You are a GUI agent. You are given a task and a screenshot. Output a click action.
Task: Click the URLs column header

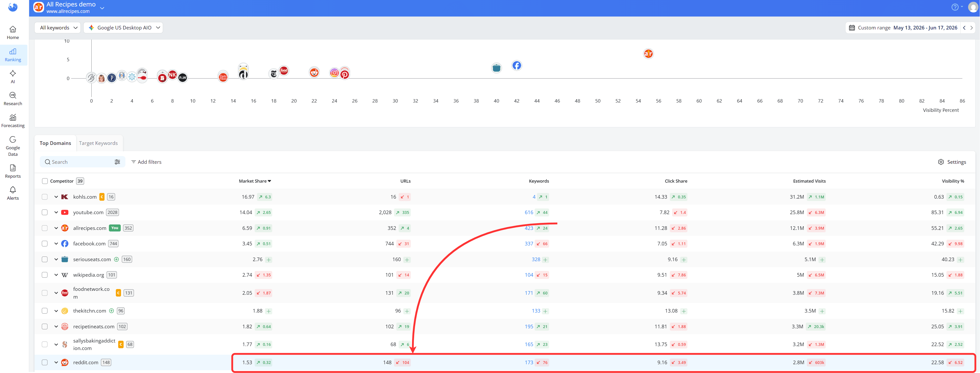click(405, 181)
